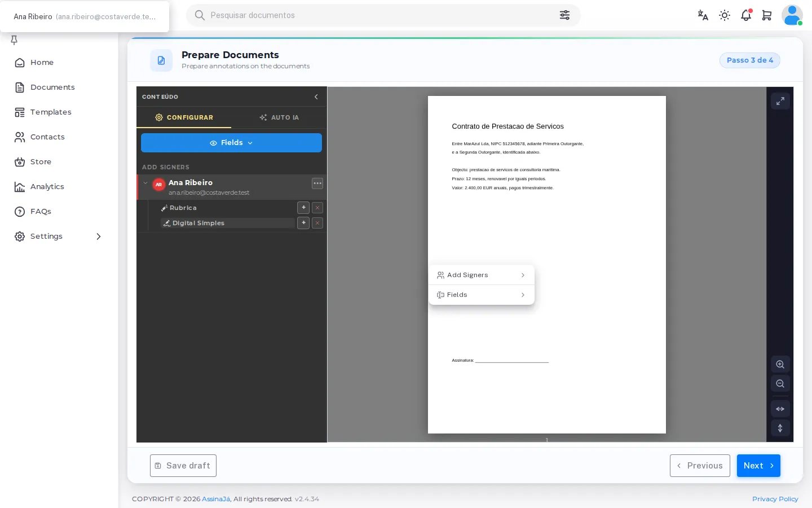Select the Rubrica field row
The width and height of the screenshot is (812, 508).
(x=227, y=208)
